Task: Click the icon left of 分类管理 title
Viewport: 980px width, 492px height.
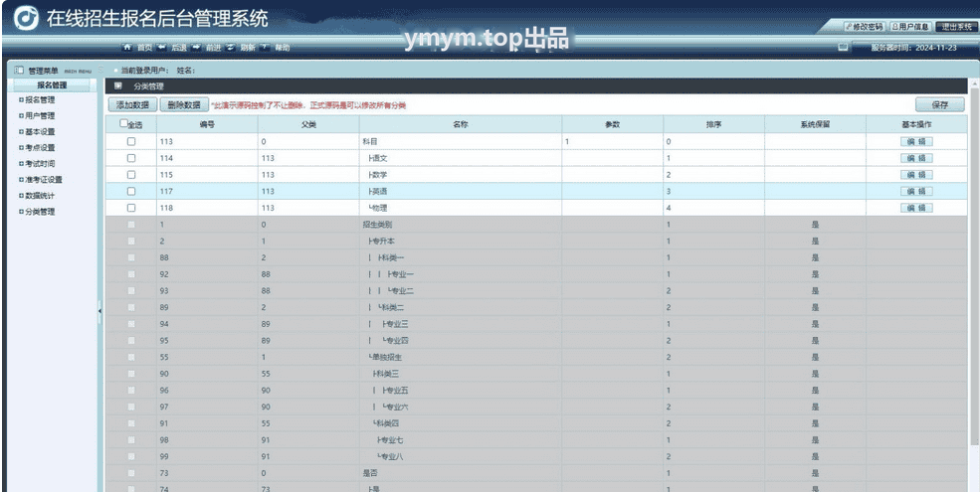Action: (x=118, y=86)
